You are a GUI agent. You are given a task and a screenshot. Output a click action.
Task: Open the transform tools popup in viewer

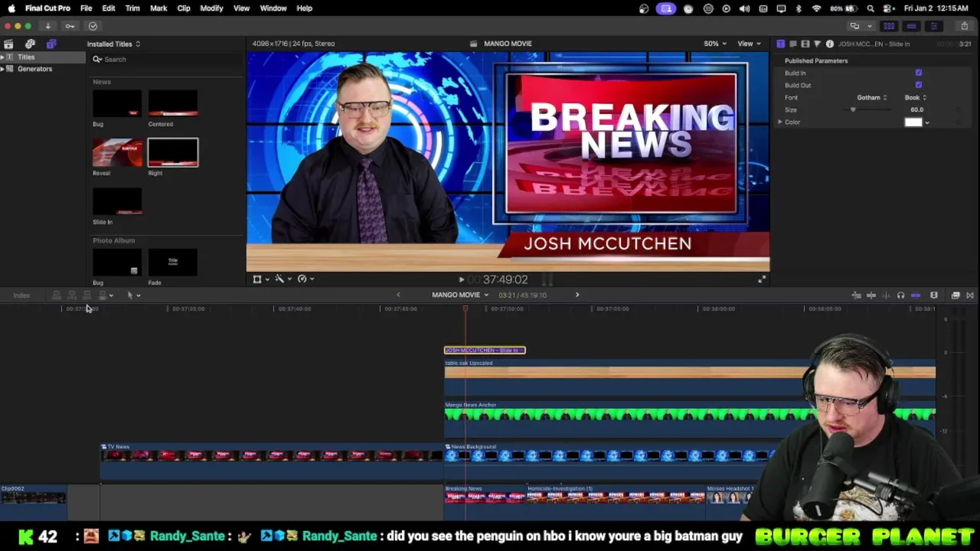click(260, 279)
